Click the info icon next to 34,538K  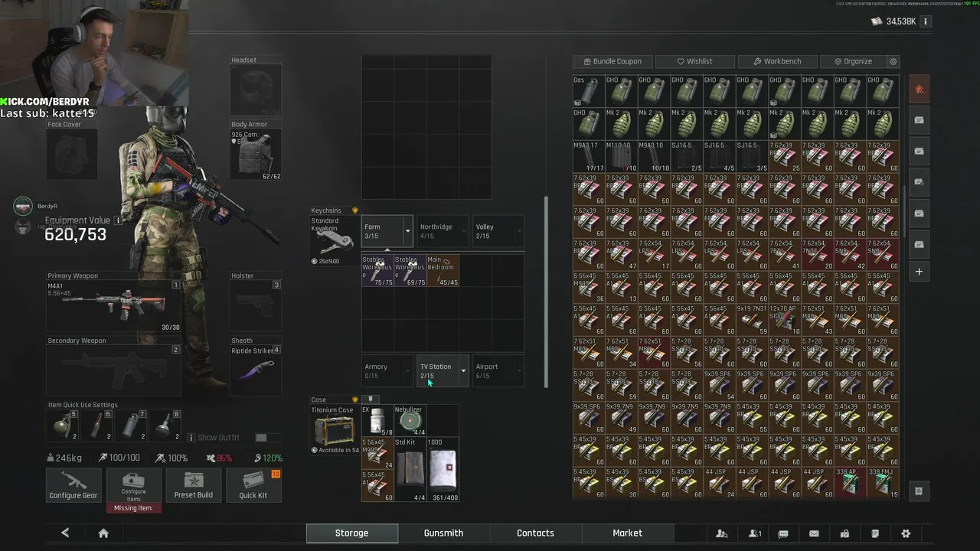[x=926, y=21]
